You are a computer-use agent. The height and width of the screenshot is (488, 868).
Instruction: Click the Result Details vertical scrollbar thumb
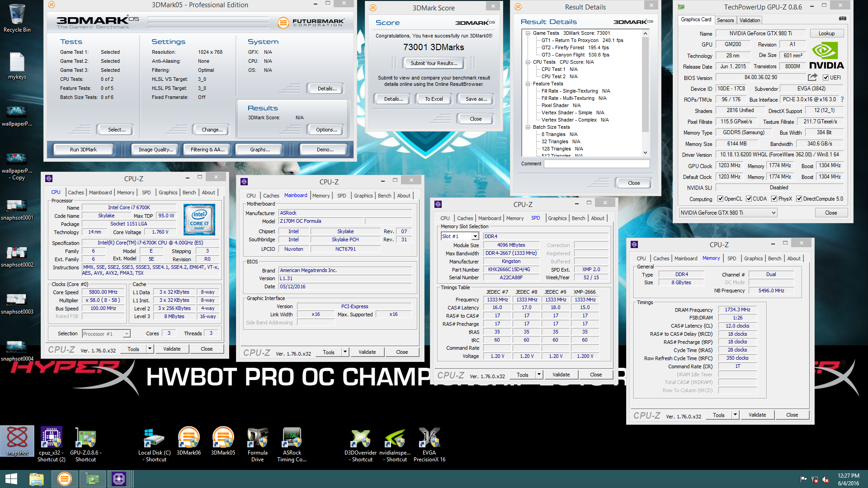point(645,84)
